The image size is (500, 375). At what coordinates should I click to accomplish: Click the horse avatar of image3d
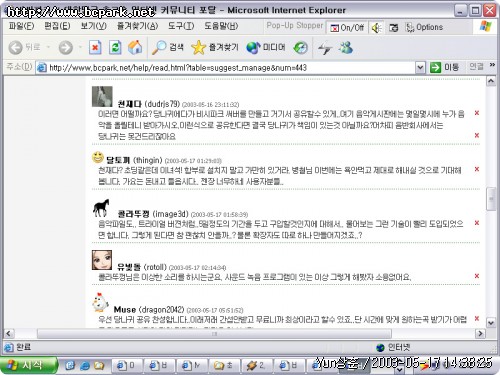101,208
